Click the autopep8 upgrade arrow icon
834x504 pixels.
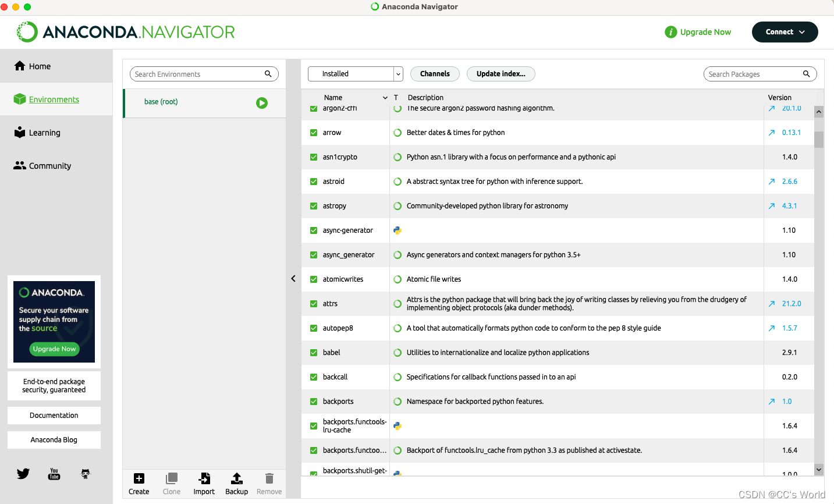[772, 328]
